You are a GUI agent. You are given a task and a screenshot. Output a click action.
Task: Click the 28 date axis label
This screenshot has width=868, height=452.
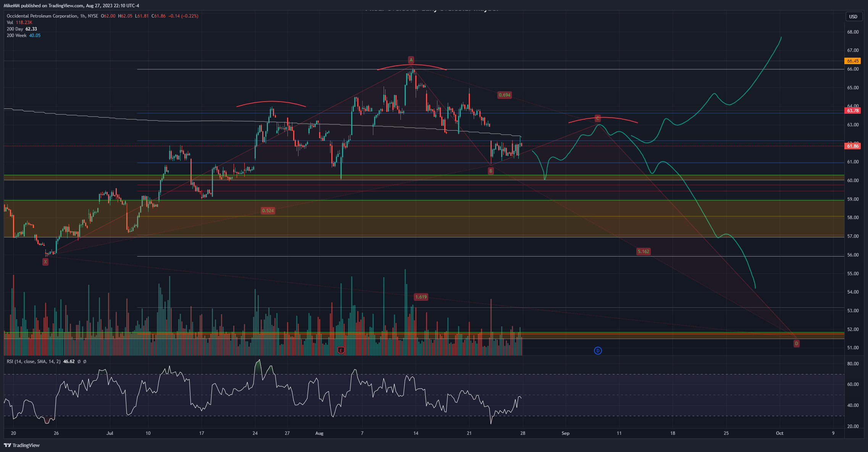[523, 433]
